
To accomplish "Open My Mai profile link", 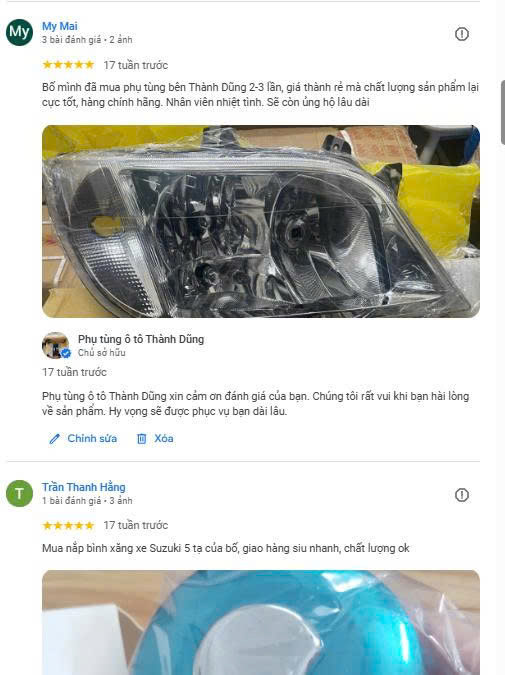I will [59, 26].
